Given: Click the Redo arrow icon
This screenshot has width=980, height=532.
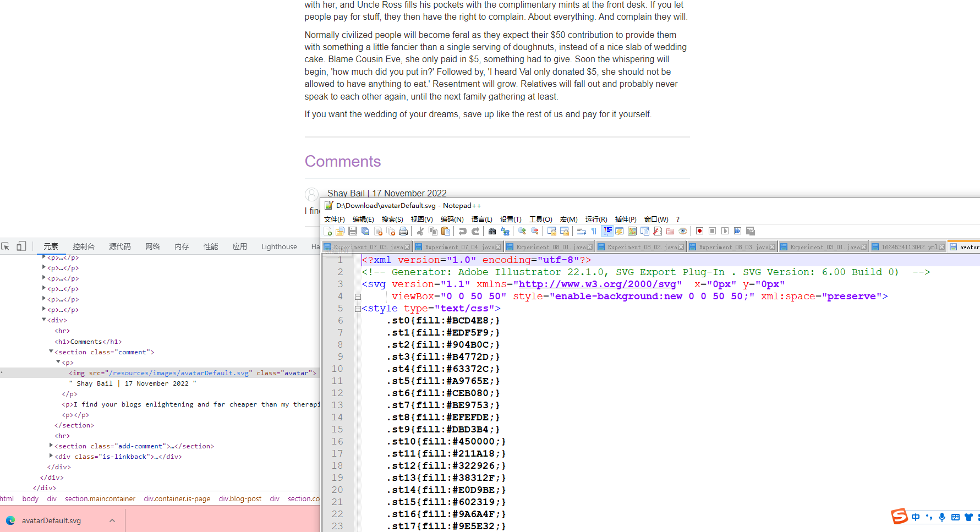Looking at the screenshot, I should 475,231.
